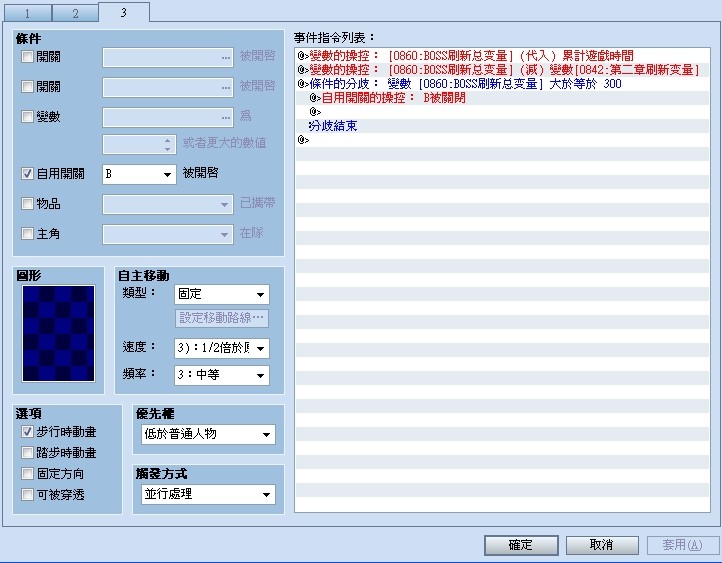Uncheck the 自用開關 condition checkbox
722x563 pixels.
[x=27, y=174]
